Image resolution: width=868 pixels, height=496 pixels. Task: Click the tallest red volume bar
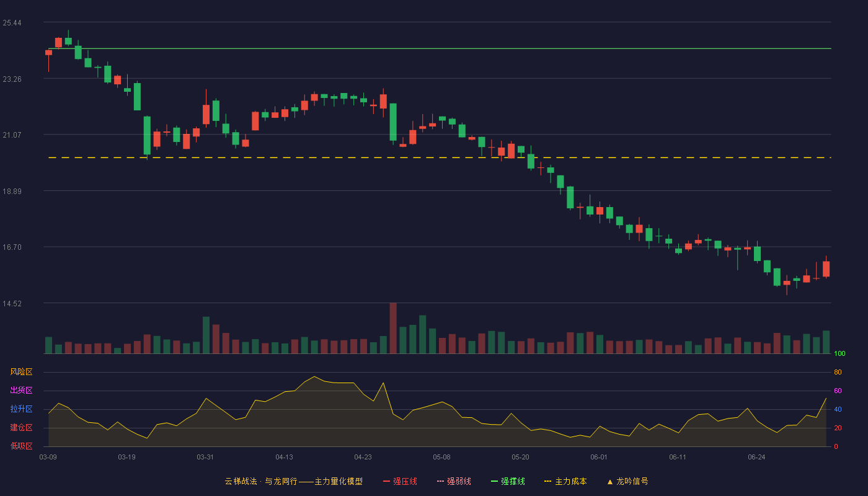393,328
